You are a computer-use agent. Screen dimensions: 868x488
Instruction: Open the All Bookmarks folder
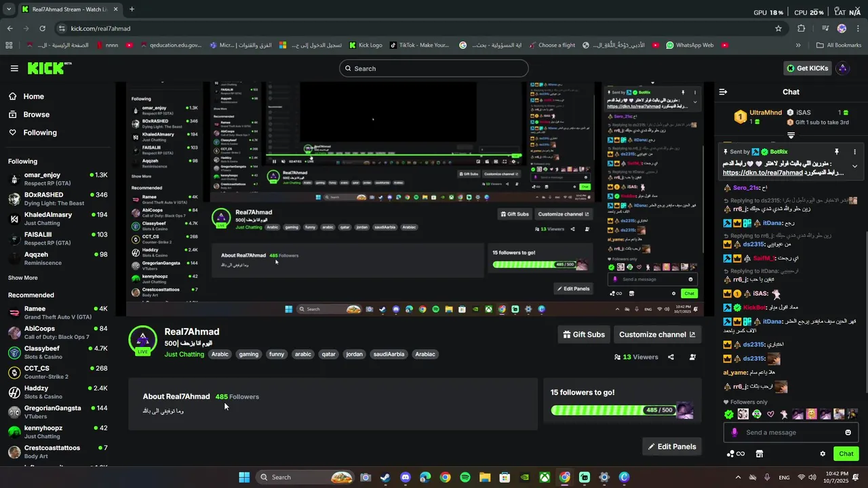click(x=839, y=45)
